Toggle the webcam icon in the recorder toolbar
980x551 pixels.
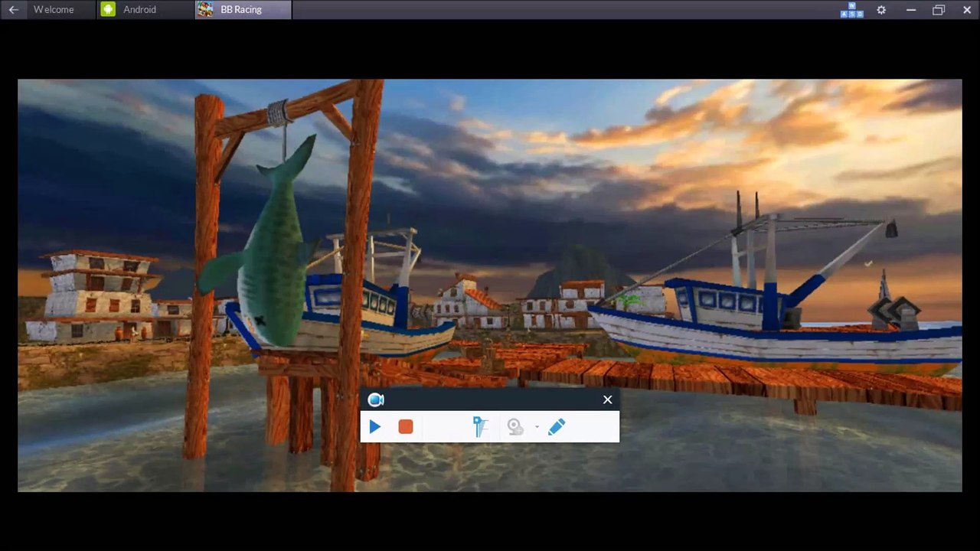(515, 427)
